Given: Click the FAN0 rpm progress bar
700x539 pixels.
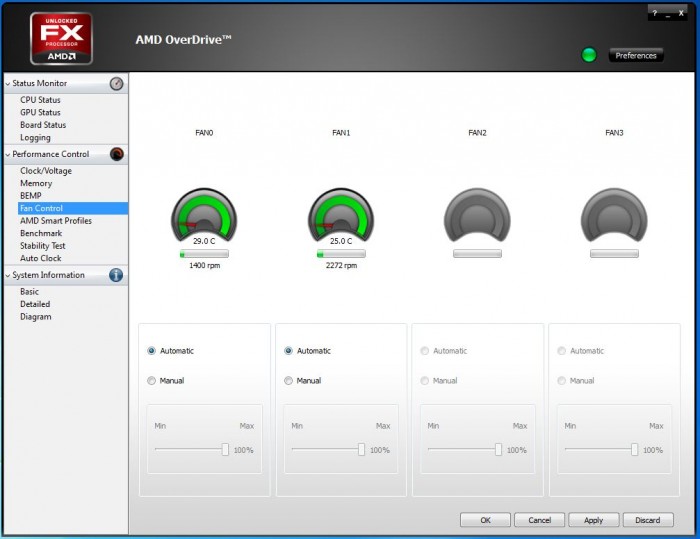Looking at the screenshot, I should pyautogui.click(x=204, y=254).
